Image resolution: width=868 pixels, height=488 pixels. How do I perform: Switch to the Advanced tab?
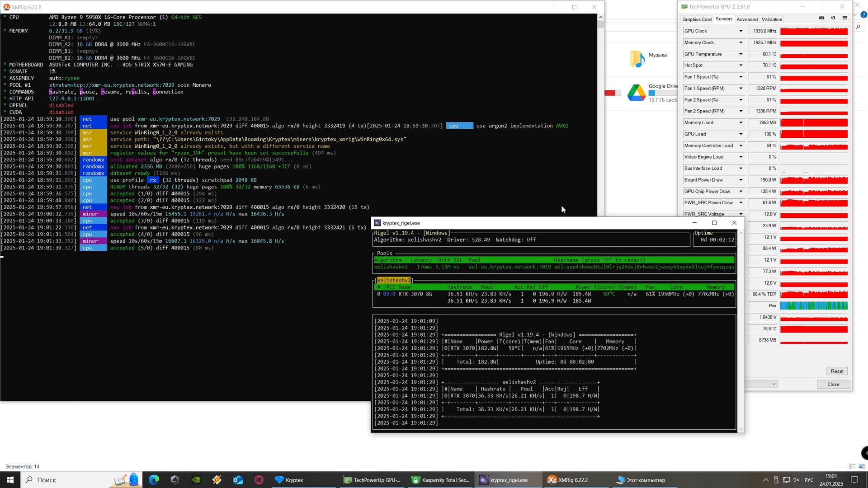tap(747, 19)
